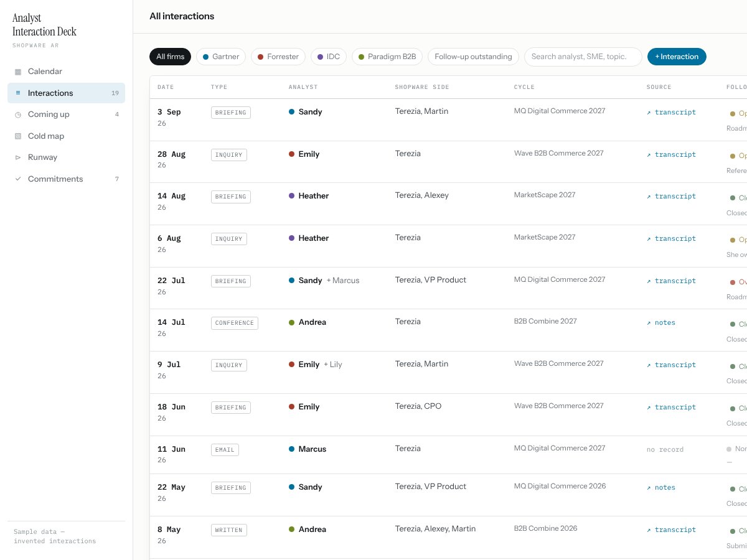Filter interactions by Paradigm B2B
This screenshot has width=747, height=560.
point(387,57)
